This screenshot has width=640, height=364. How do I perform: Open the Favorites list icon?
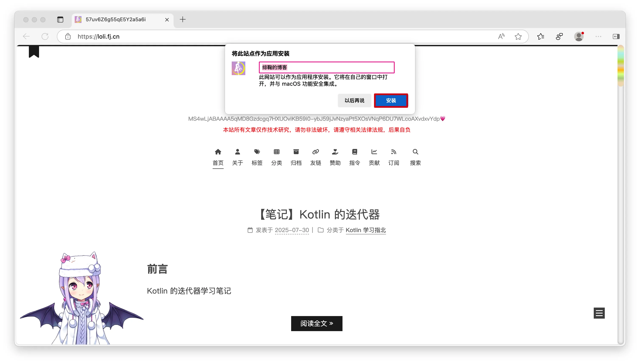tap(540, 36)
